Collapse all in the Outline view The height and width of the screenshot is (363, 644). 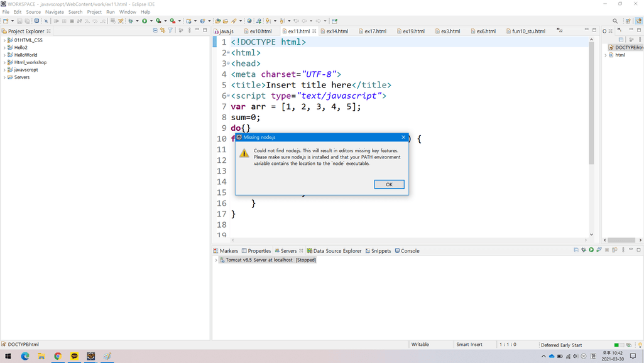click(x=621, y=40)
